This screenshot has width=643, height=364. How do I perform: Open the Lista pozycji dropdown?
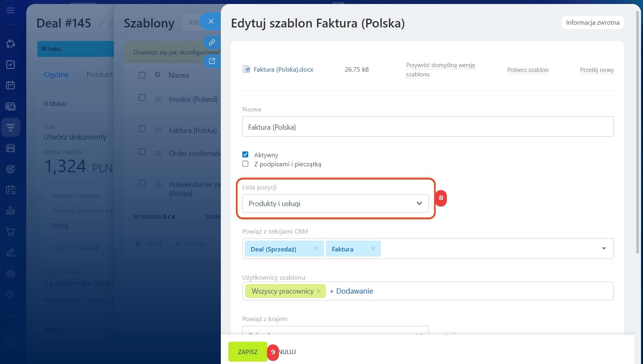pos(335,203)
